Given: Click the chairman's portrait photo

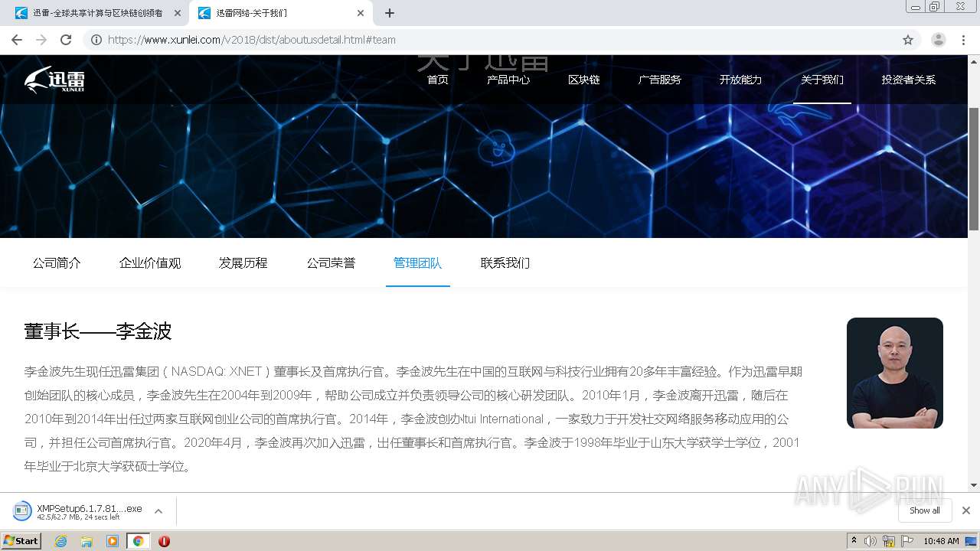Looking at the screenshot, I should click(895, 373).
